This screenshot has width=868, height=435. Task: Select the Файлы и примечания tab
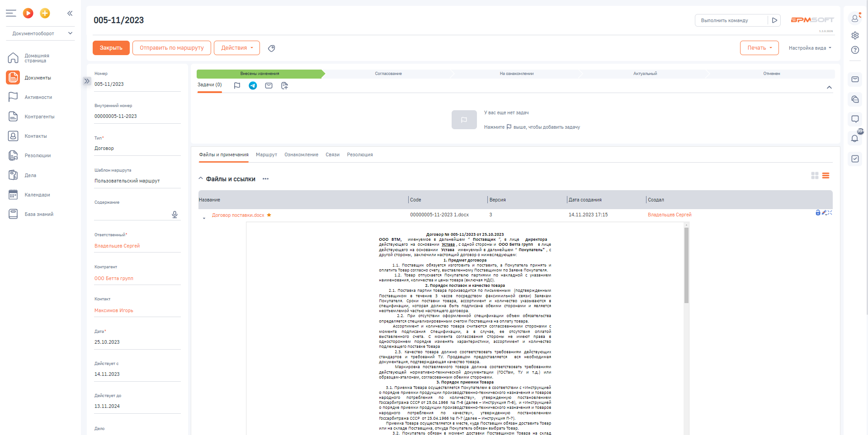224,154
